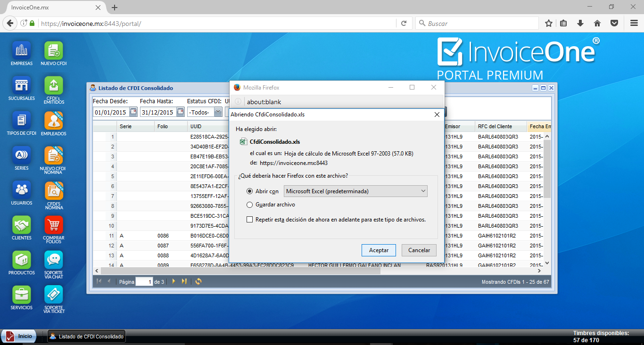Open the CFDI'S NOMINA icon
The width and height of the screenshot is (644, 345).
click(x=54, y=190)
